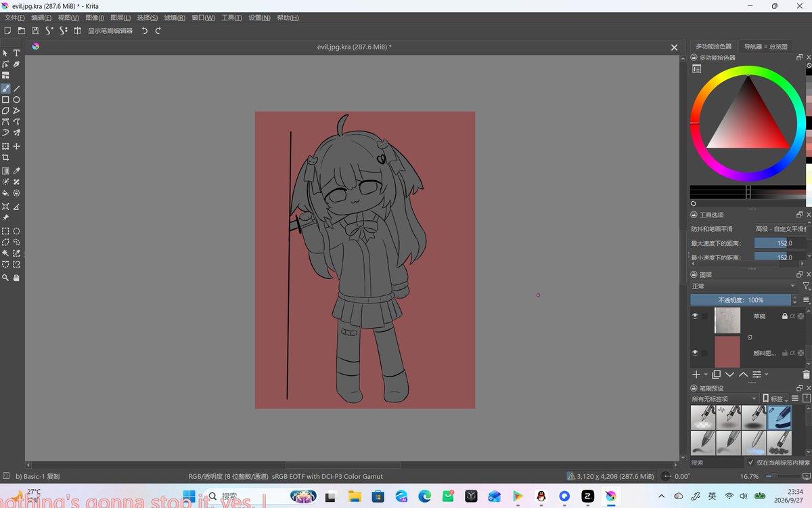Select the Text tool in the toolbox
This screenshot has width=812, height=508.
17,53
